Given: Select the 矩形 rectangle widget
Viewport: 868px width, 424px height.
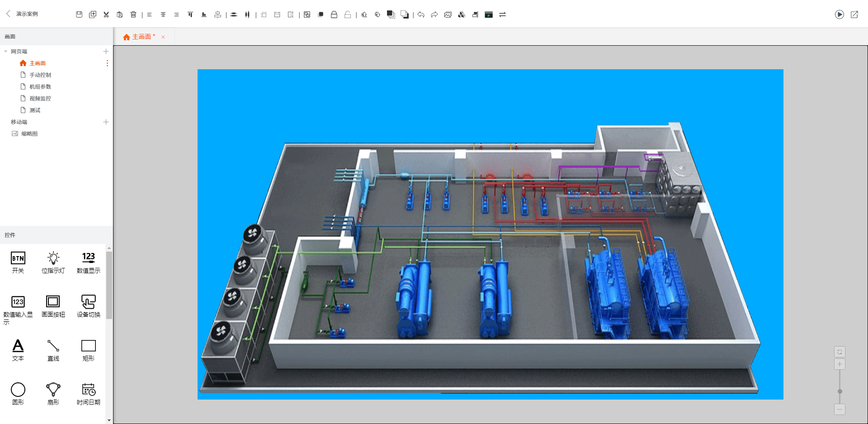Looking at the screenshot, I should 89,350.
